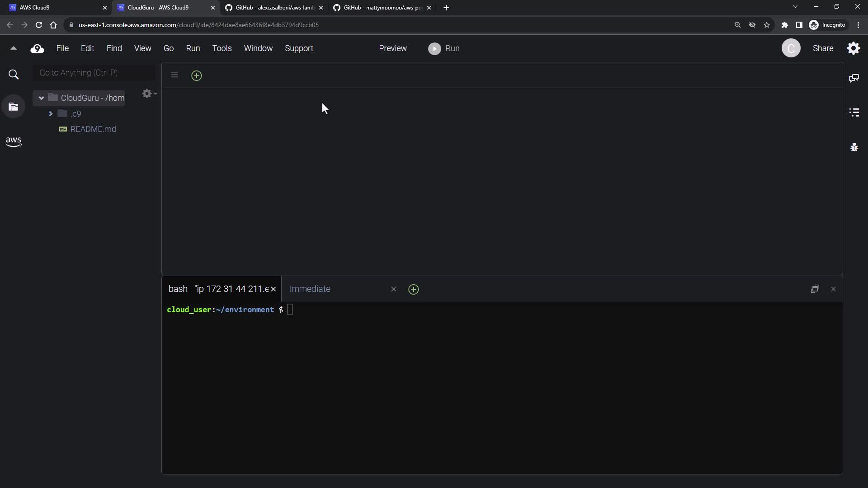
Task: Switch to the Immediate tab
Action: pos(310,289)
